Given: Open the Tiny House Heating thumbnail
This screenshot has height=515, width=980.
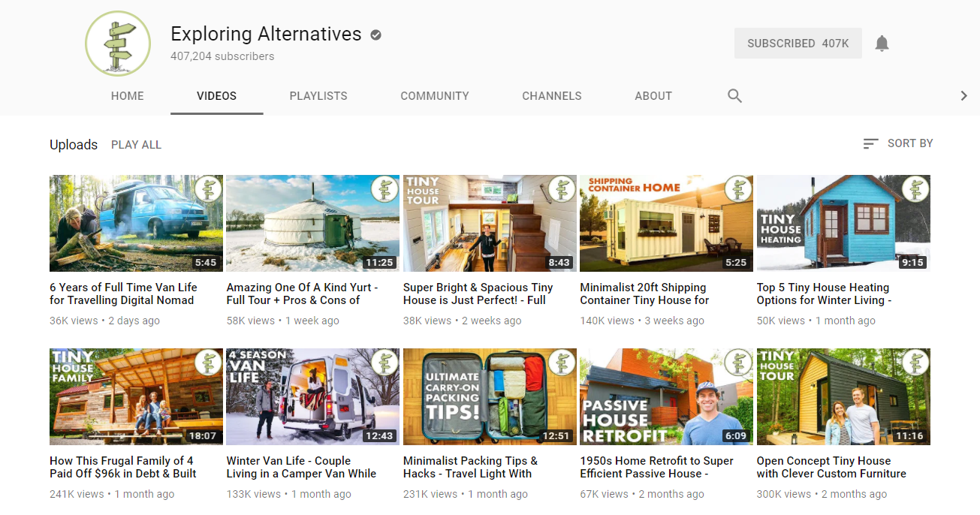Looking at the screenshot, I should pyautogui.click(x=843, y=223).
